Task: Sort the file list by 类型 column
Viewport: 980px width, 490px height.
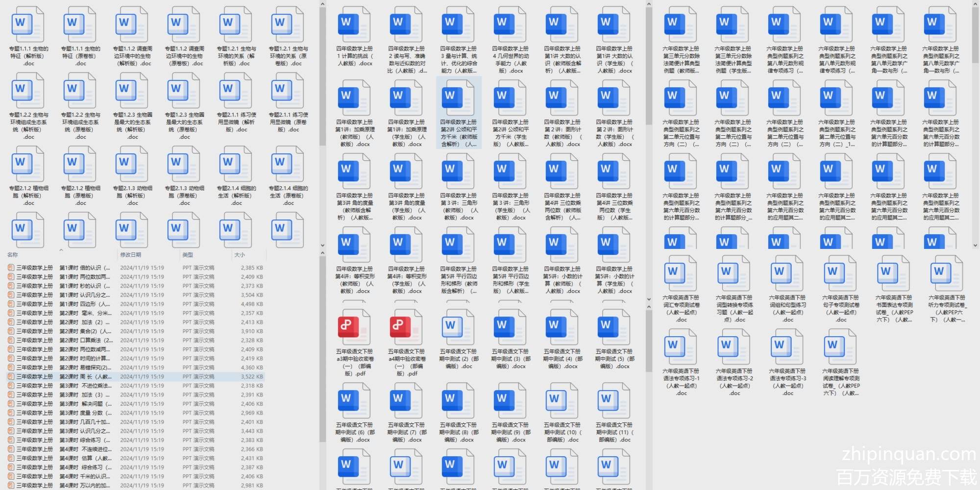Action: pyautogui.click(x=188, y=255)
